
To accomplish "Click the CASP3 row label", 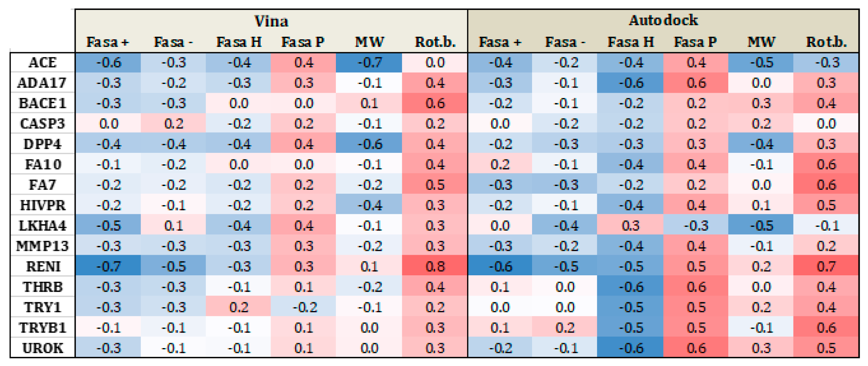I will (x=43, y=124).
